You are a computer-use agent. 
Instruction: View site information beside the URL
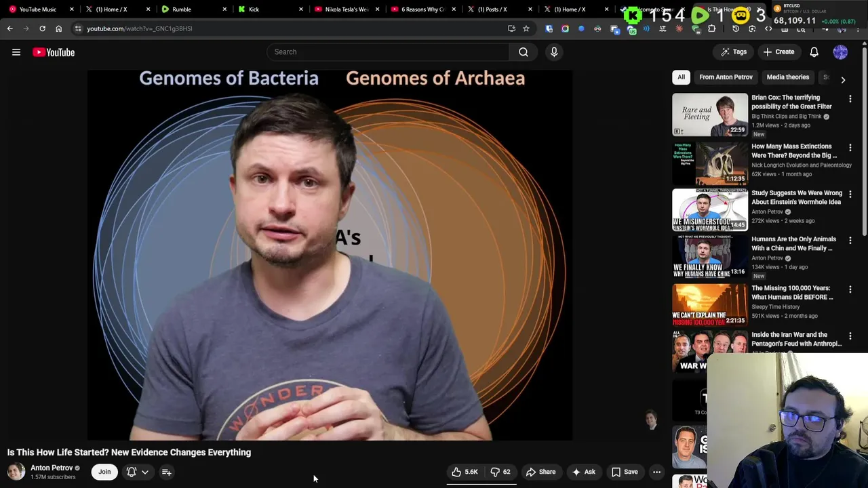click(78, 28)
